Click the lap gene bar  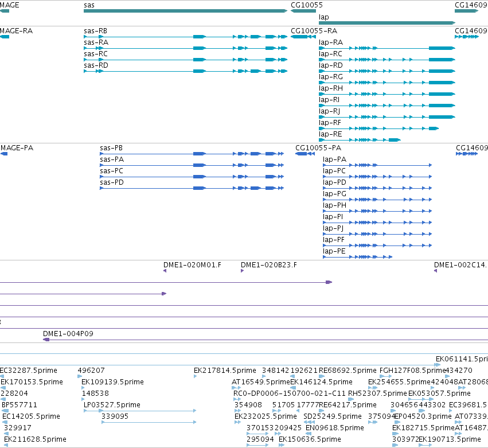point(387,23)
